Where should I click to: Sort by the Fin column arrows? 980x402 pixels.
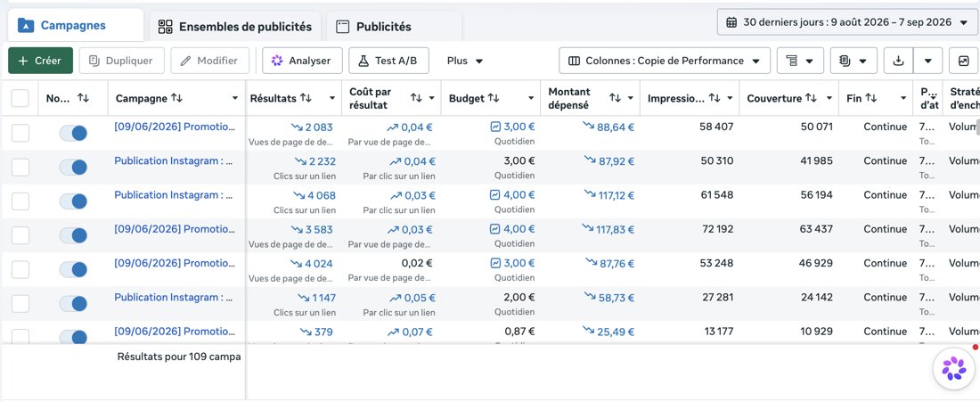870,98
